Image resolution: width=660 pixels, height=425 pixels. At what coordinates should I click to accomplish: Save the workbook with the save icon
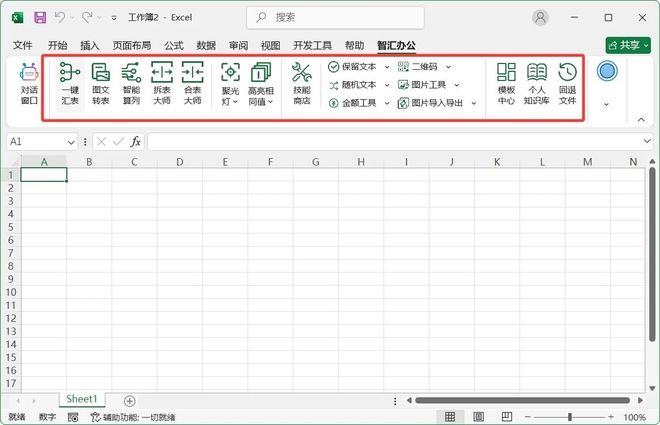(40, 17)
